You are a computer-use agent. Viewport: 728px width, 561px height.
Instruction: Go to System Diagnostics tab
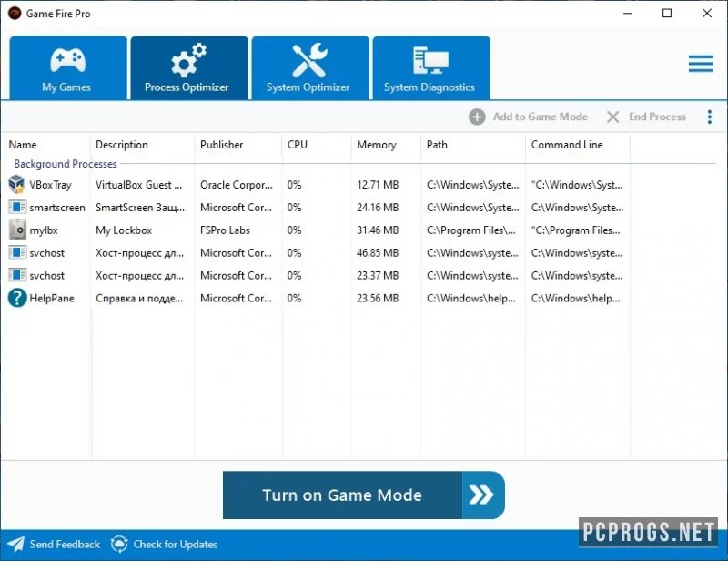431,68
